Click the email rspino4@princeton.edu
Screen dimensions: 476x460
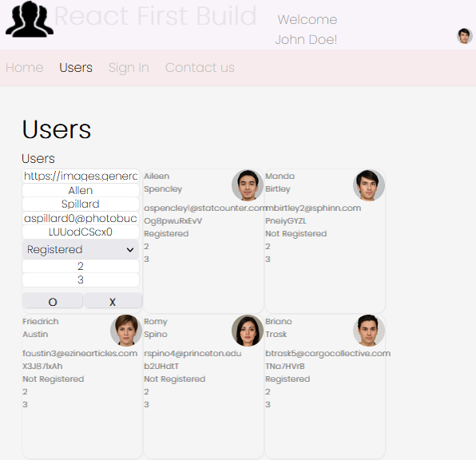click(192, 353)
